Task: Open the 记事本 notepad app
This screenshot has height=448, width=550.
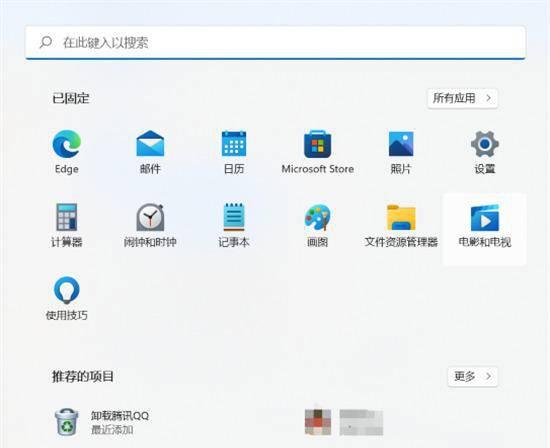Action: pyautogui.click(x=234, y=225)
